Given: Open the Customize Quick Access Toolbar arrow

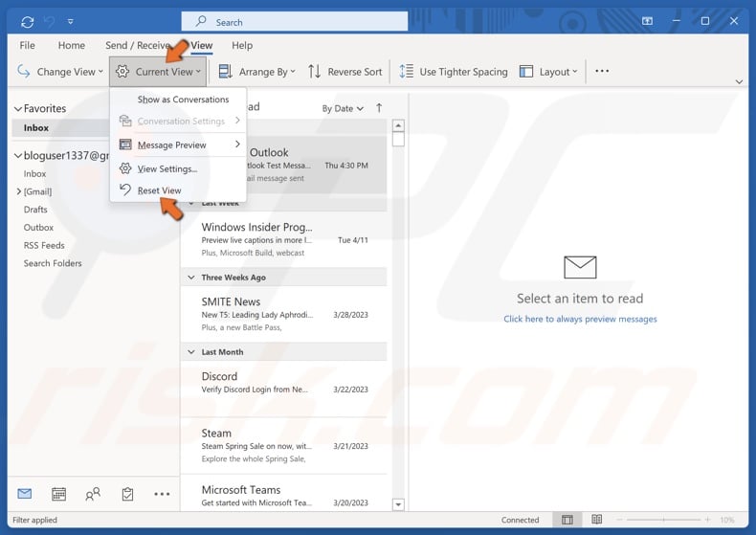Looking at the screenshot, I should [x=71, y=22].
